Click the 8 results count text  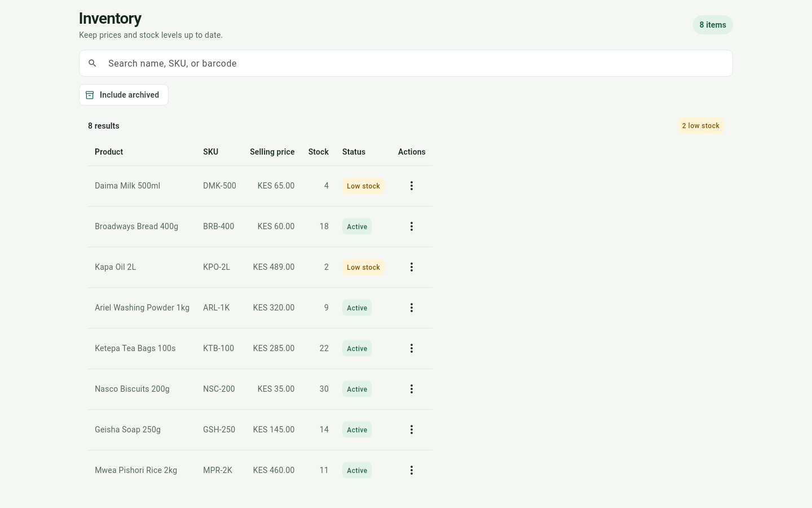click(104, 126)
